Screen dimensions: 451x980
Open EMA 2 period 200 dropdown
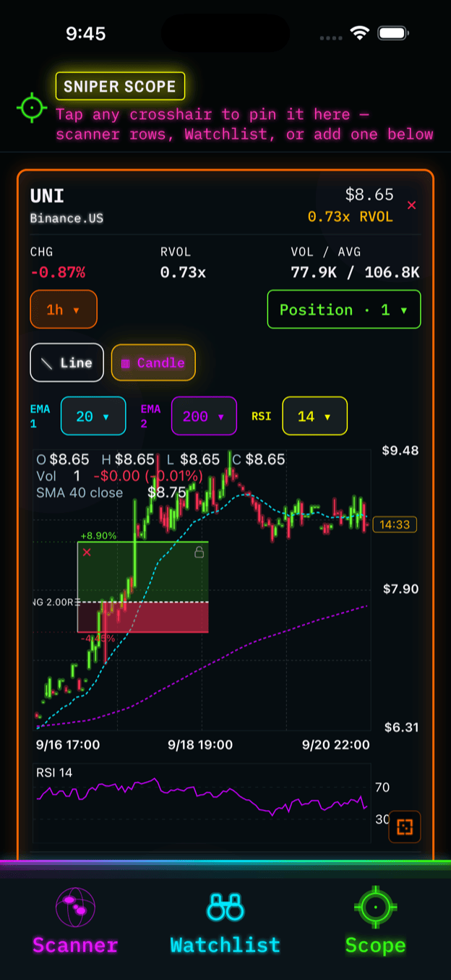(204, 417)
